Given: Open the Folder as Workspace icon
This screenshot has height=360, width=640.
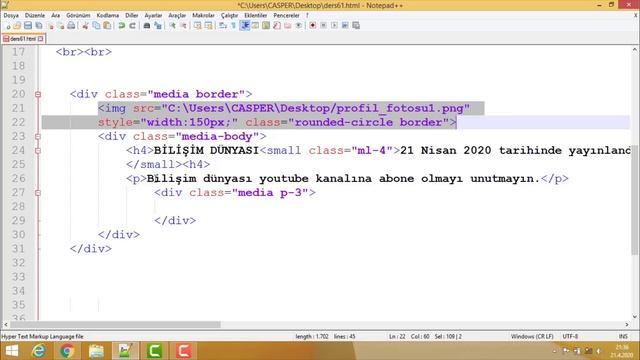Looking at the screenshot, I should point(288,26).
